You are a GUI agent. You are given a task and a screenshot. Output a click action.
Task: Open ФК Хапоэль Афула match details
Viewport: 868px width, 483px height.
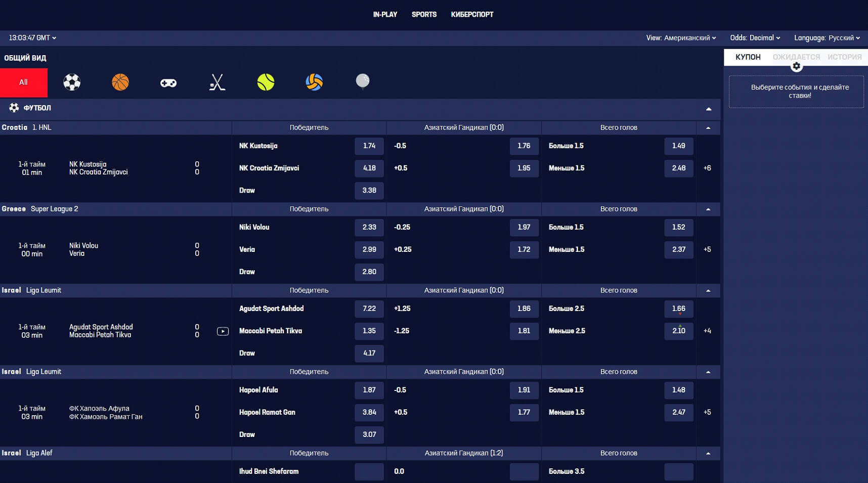click(x=106, y=413)
